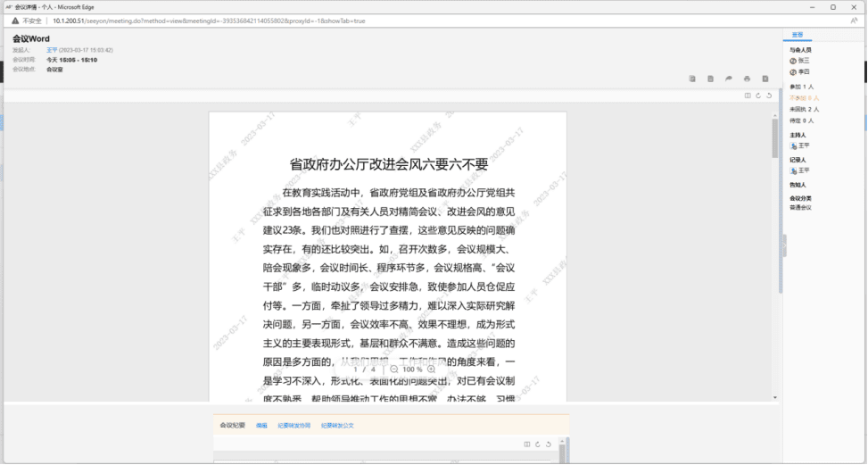
Task: Collapse the right side panel with handle
Action: coord(784,245)
